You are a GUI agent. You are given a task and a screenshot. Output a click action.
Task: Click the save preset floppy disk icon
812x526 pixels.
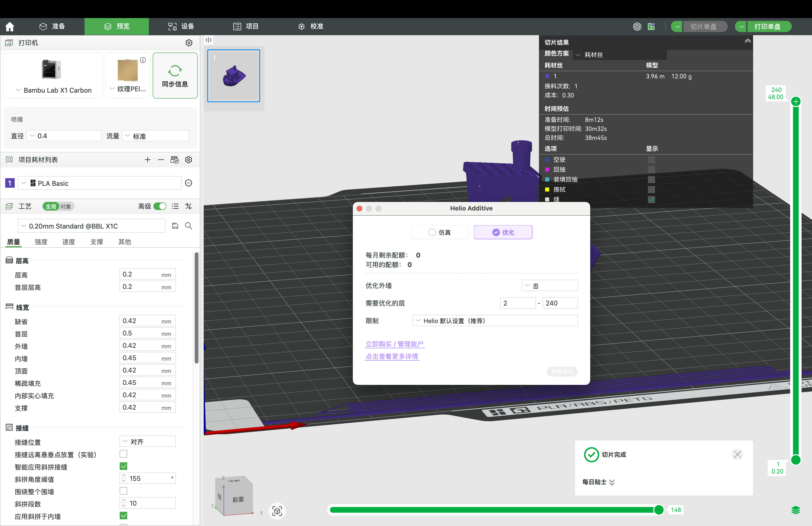175,226
